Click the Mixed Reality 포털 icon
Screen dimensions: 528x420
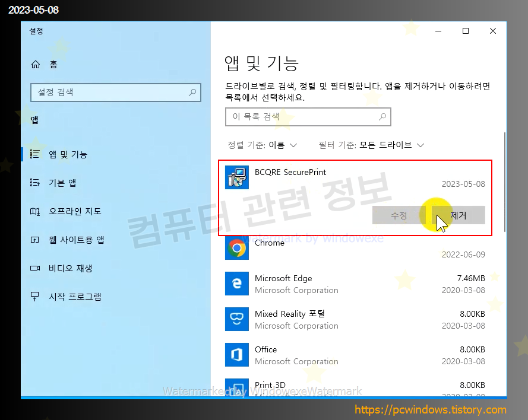[x=237, y=319]
